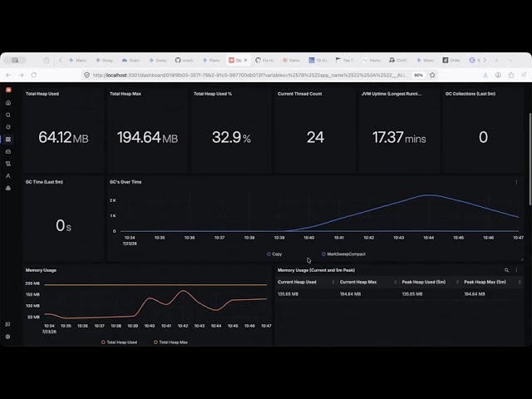Click the dashboard vertical scrollbar
Screen dimensions: 532x399
(530, 159)
